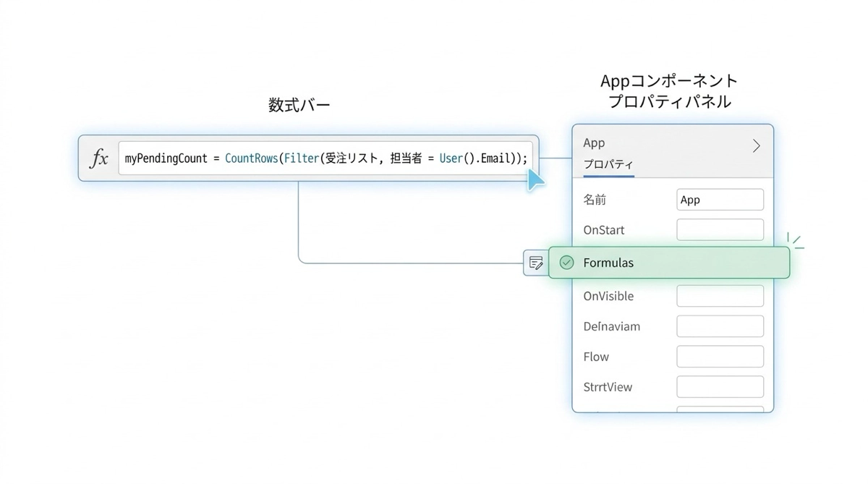Click the fx icon in the formula bar
Screen dimensions: 868x484
point(98,158)
